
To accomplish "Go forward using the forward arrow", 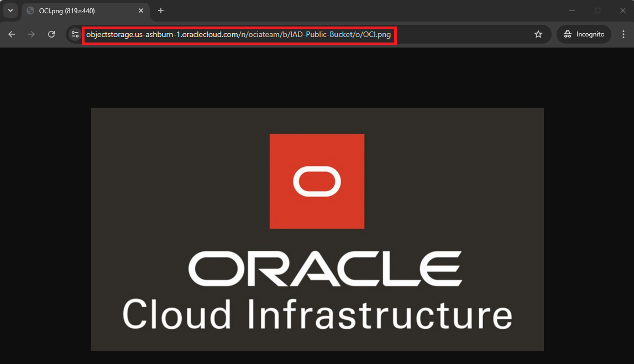I will click(x=32, y=34).
